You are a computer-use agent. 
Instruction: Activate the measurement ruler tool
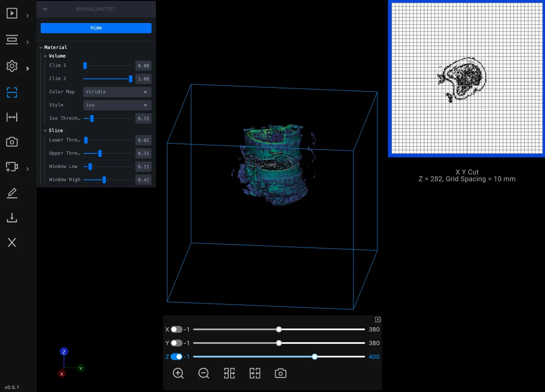click(12, 117)
